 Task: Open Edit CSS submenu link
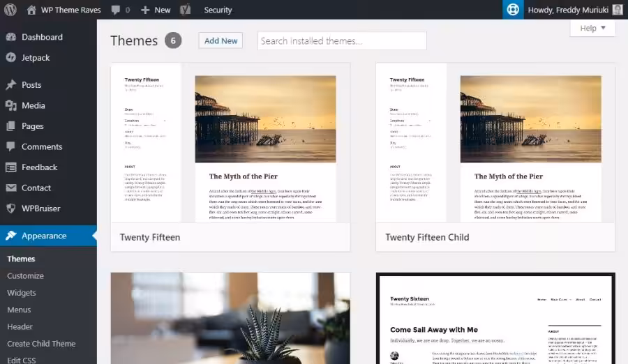click(x=21, y=360)
